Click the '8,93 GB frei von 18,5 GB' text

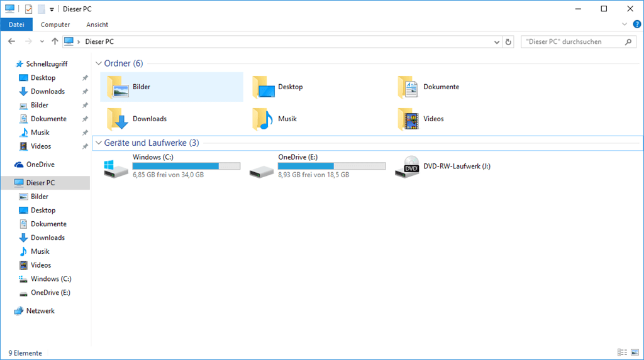[x=313, y=175]
